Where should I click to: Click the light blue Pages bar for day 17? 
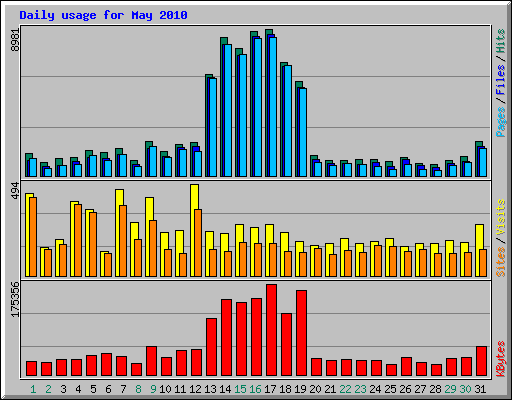[x=273, y=107]
